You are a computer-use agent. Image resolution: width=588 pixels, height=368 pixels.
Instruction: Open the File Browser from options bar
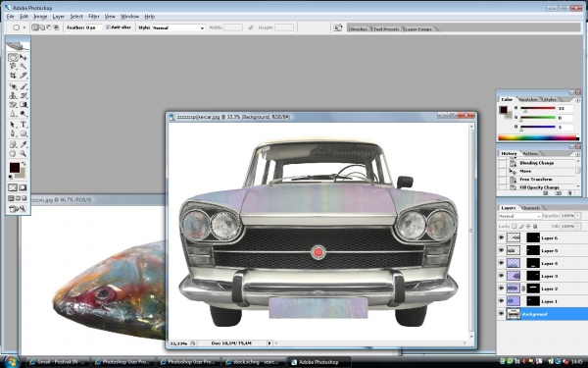point(338,27)
